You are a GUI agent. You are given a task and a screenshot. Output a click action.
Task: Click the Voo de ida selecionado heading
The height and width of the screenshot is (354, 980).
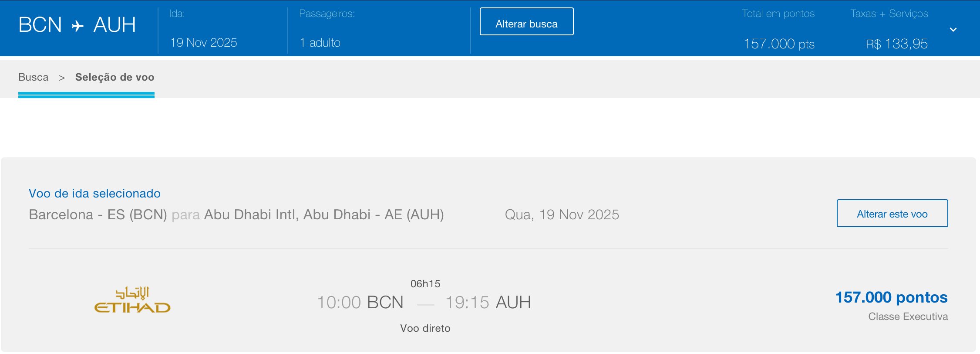pyautogui.click(x=94, y=194)
